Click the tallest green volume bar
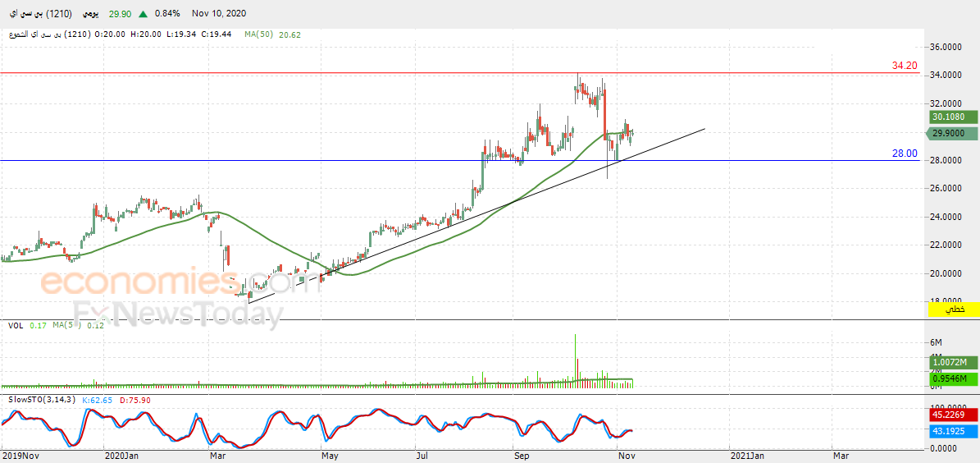This screenshot has width=980, height=463. click(x=575, y=360)
